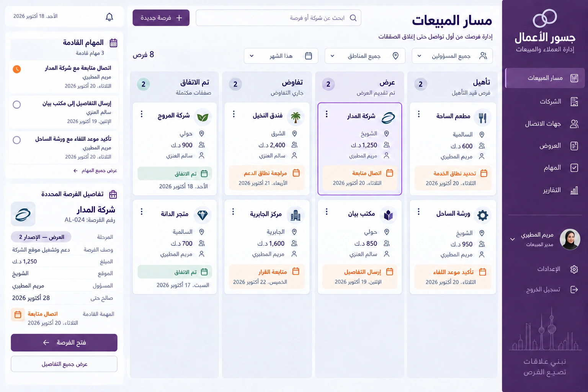588x392 pixels.
Task: Open three-dot menu on مركز الجابرية card
Action: point(233,212)
